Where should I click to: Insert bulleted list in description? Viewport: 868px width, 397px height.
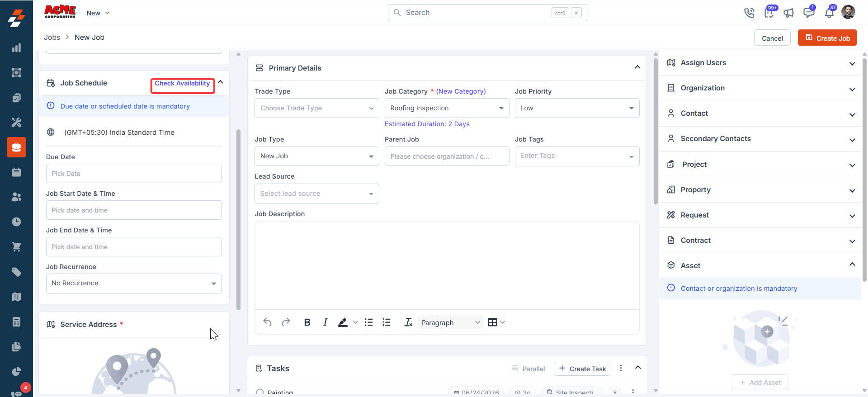pos(369,322)
